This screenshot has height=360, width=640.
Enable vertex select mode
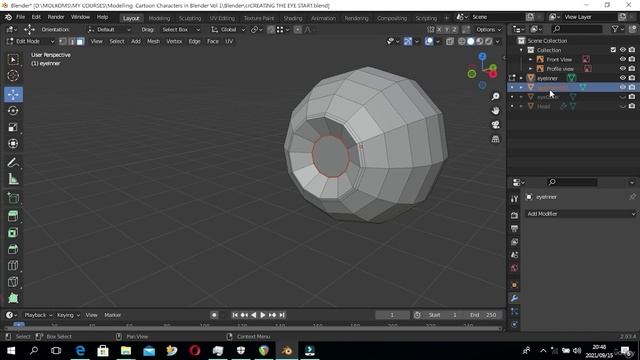(x=63, y=41)
